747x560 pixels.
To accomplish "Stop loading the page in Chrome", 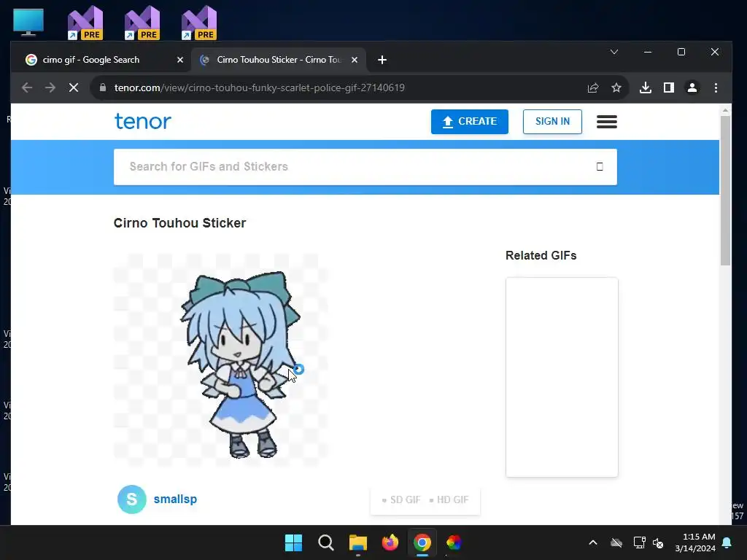I will coord(74,87).
